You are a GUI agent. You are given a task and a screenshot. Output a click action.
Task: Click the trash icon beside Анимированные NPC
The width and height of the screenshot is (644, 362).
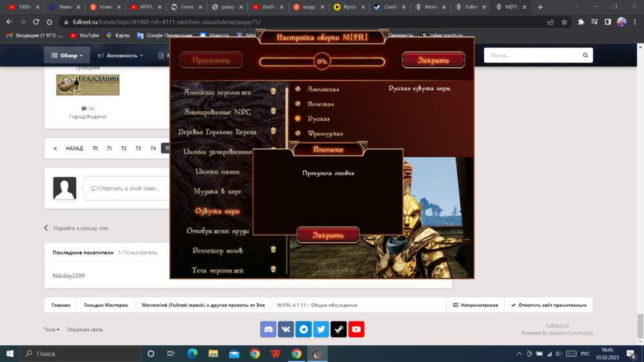(274, 111)
